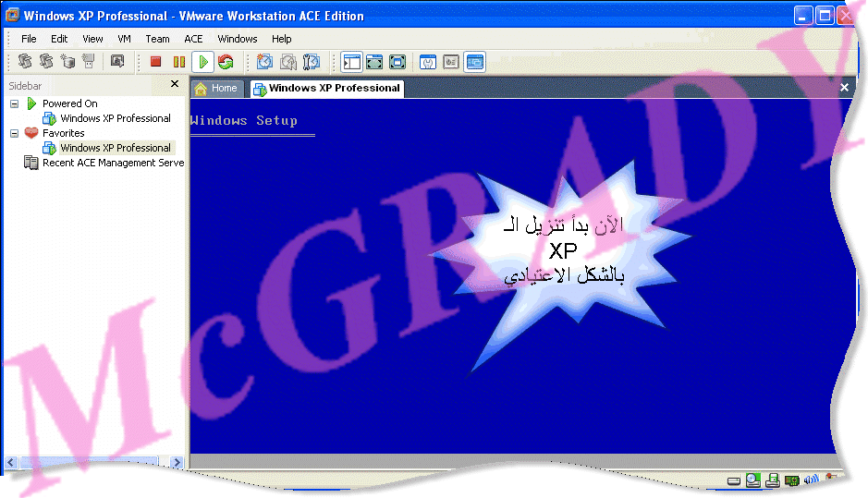Toggle Full Screen mode toolbar button
The height and width of the screenshot is (498, 868).
pyautogui.click(x=374, y=62)
